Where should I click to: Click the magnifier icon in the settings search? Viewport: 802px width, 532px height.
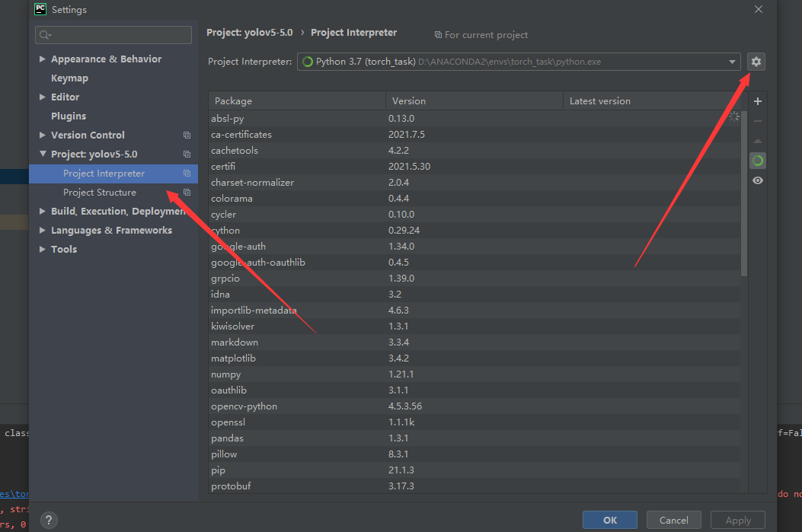(44, 35)
